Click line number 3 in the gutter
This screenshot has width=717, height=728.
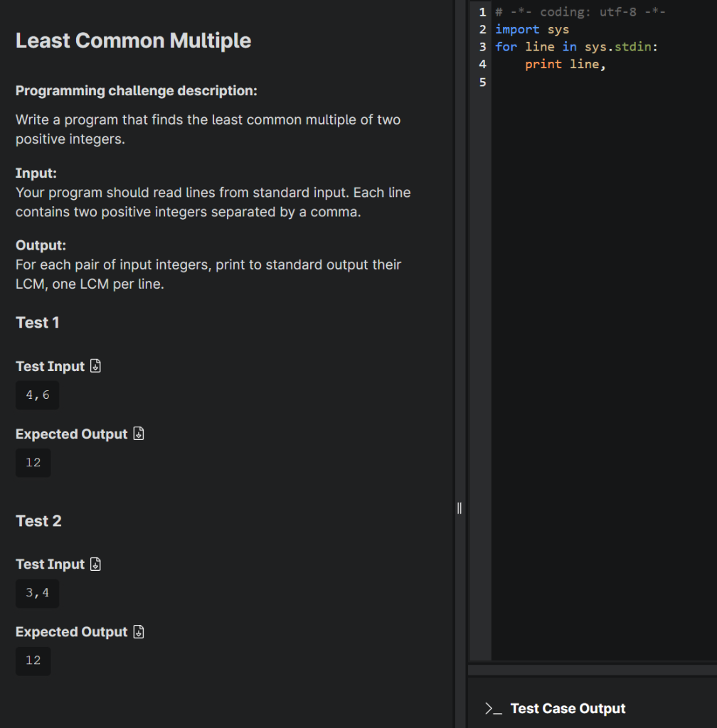pos(482,46)
